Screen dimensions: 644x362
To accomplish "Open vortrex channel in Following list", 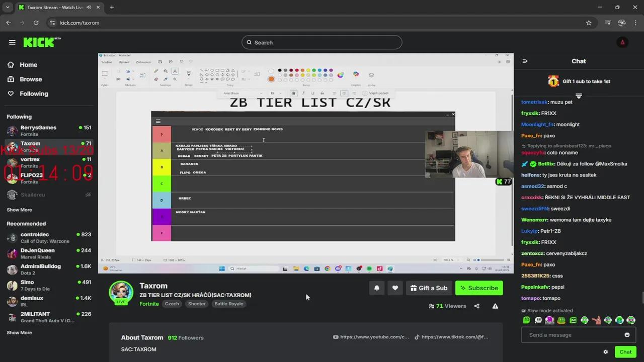I will [49, 163].
